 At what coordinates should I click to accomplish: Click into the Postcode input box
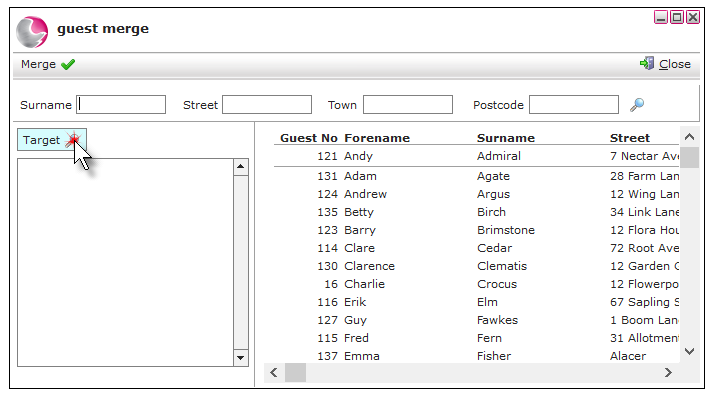pyautogui.click(x=574, y=105)
